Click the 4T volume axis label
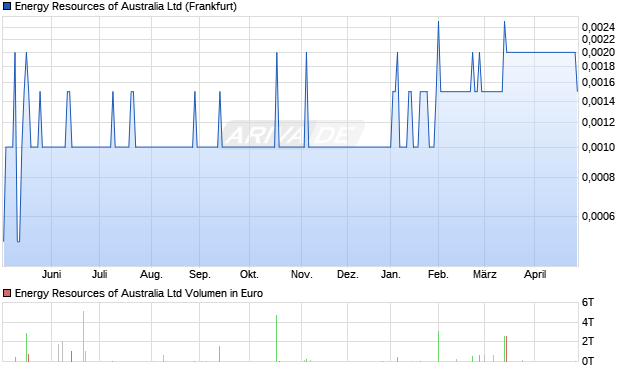This screenshot has width=620, height=371. point(588,322)
